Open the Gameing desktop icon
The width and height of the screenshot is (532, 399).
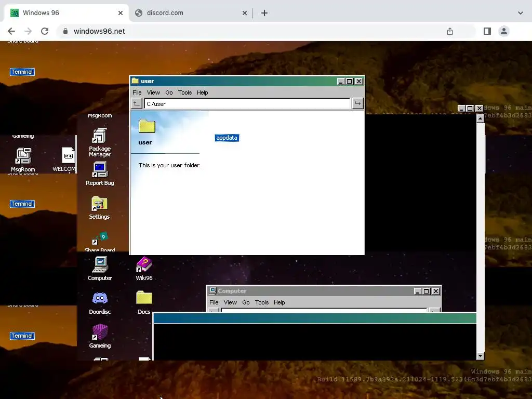[x=99, y=336]
